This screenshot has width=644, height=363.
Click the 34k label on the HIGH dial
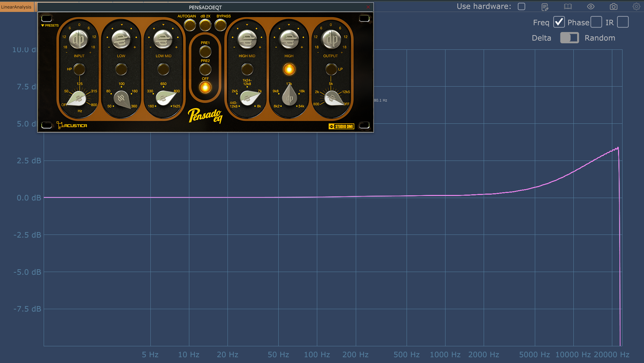pyautogui.click(x=301, y=106)
